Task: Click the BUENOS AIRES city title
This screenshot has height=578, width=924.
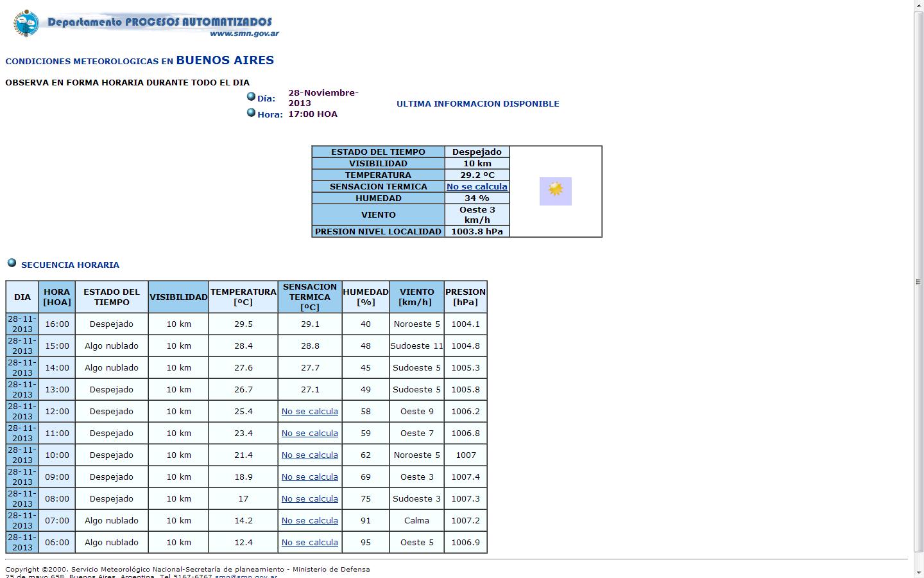Action: pos(225,60)
